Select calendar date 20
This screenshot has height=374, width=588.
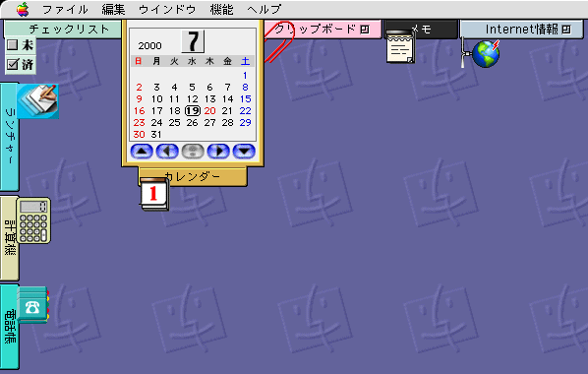point(210,111)
